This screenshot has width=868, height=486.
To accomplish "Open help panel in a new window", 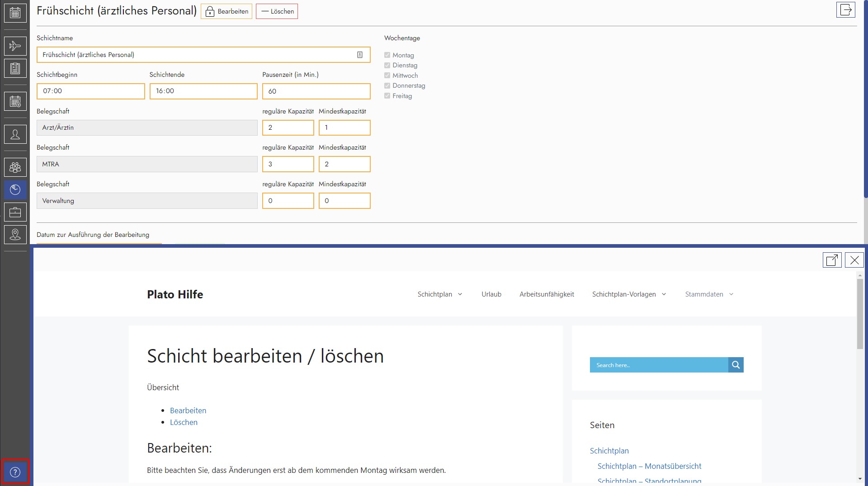I will [x=832, y=260].
